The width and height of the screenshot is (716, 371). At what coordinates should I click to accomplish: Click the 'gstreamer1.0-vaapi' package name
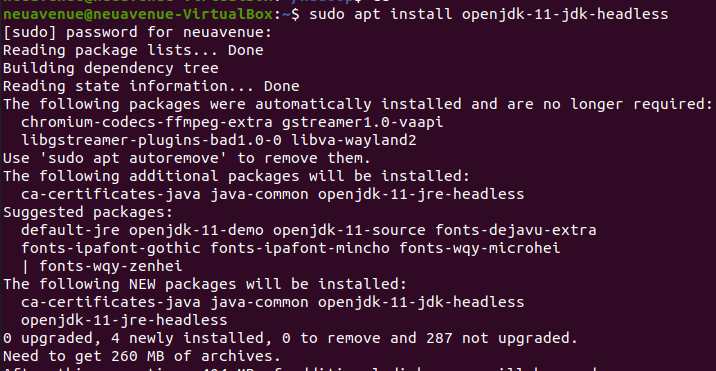[x=363, y=122]
